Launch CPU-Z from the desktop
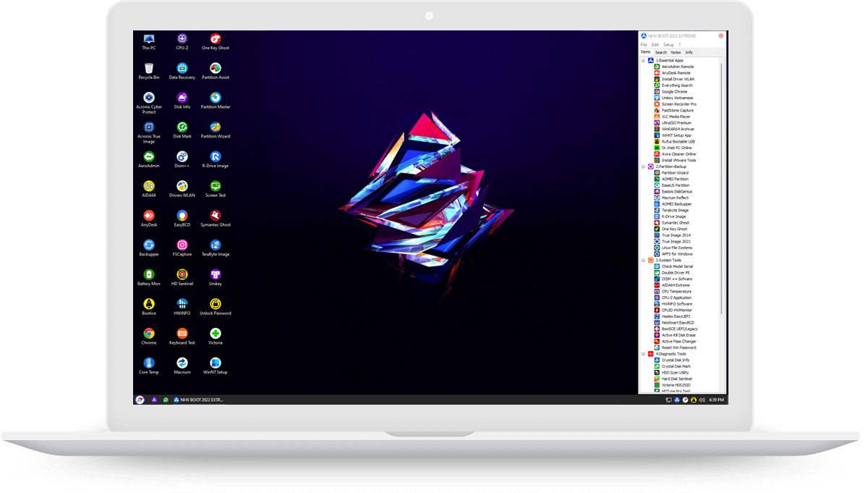The width and height of the screenshot is (868, 493). point(182,41)
